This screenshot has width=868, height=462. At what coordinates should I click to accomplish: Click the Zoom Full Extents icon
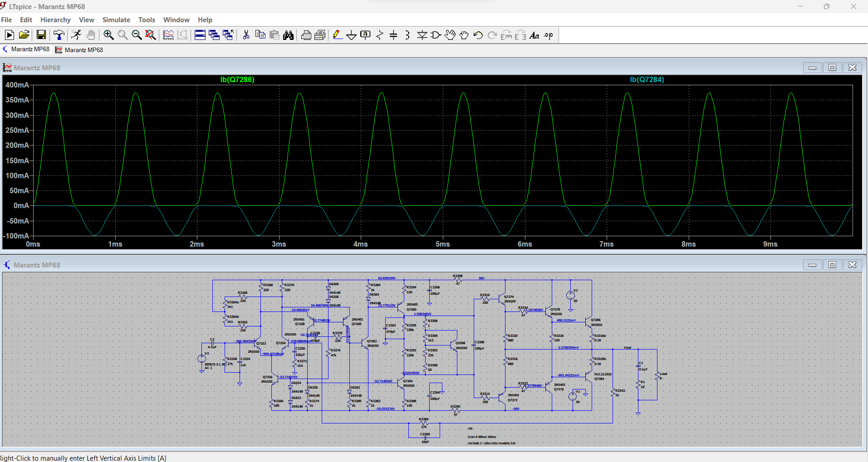pyautogui.click(x=151, y=35)
